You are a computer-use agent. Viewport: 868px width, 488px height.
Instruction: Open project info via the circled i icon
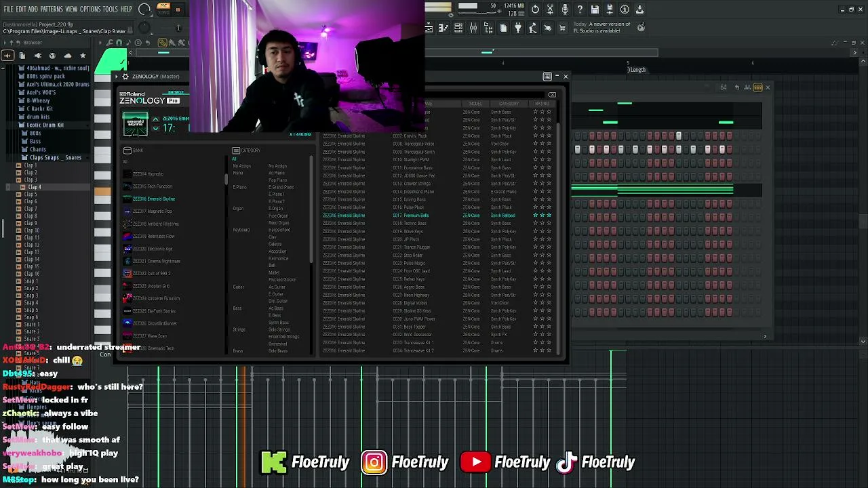(x=625, y=9)
